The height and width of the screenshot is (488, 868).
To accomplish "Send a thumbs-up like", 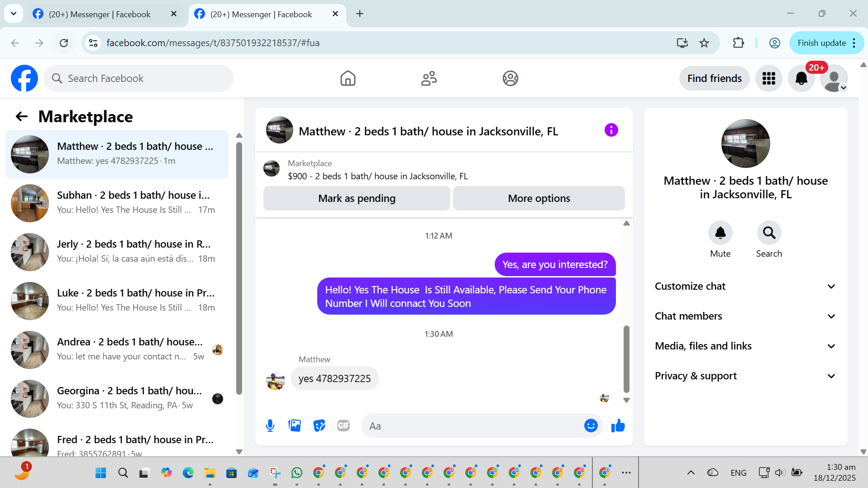I will (618, 426).
